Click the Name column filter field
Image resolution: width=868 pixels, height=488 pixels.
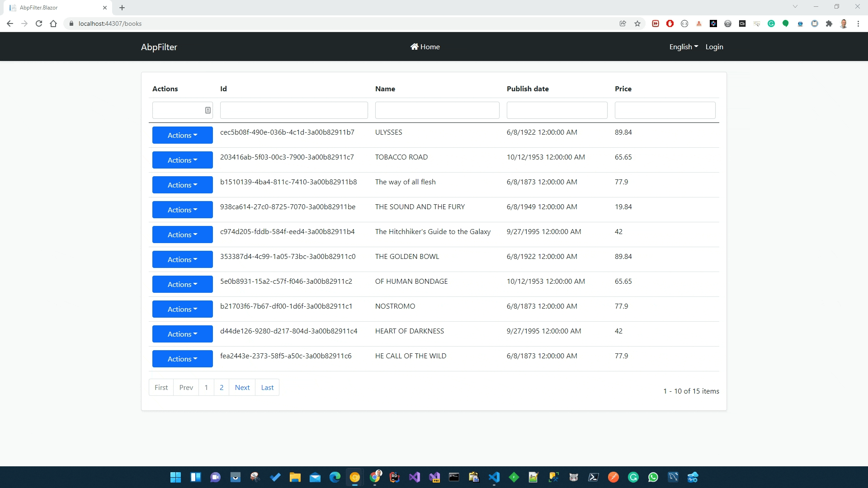coord(437,110)
